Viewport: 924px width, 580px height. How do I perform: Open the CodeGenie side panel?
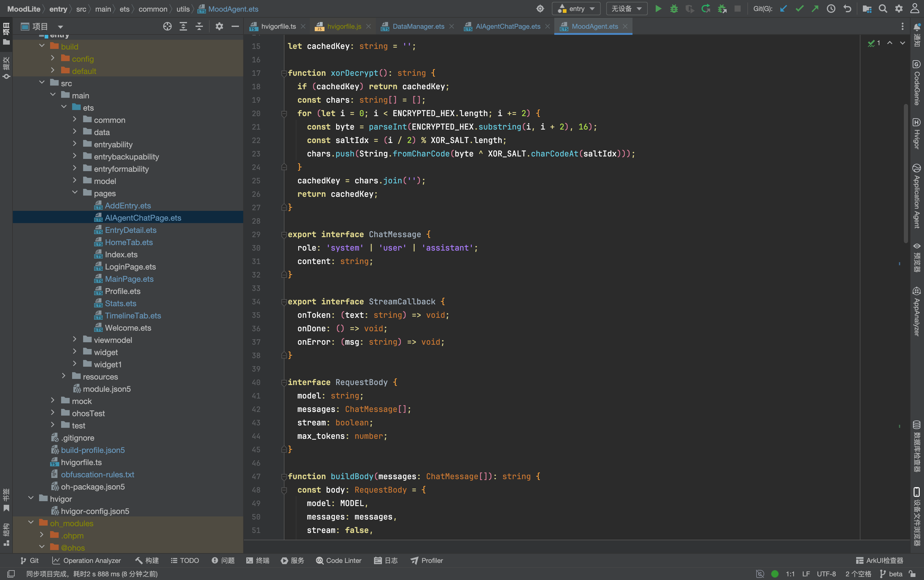point(916,83)
